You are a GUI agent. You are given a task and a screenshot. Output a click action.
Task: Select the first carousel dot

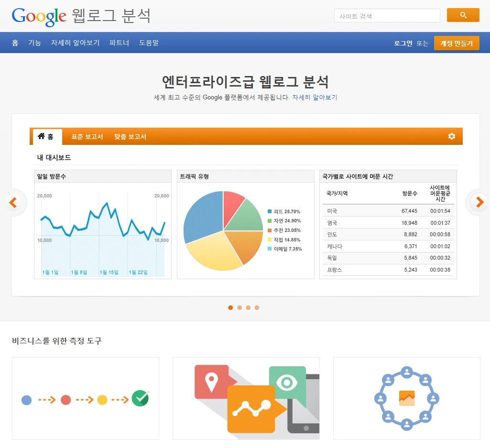(230, 307)
